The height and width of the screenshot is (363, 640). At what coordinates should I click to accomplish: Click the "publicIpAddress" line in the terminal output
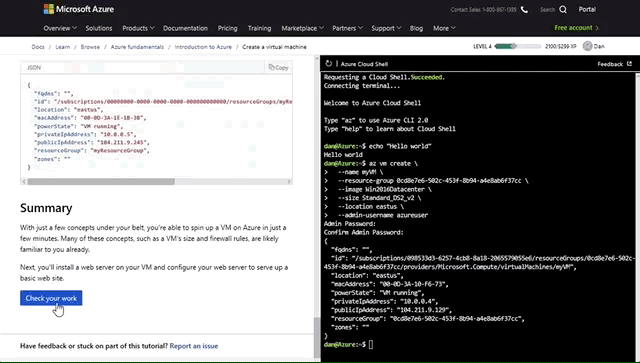[x=391, y=310]
